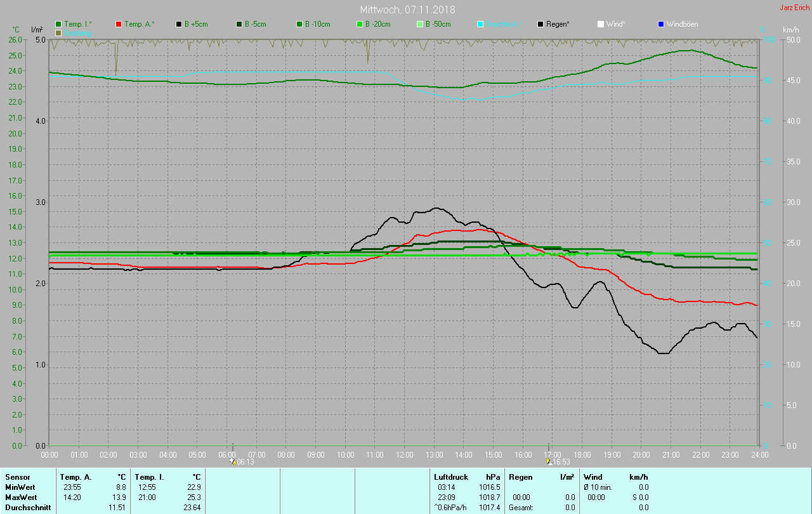Screen dimensions: 812x514
Task: Click the Temp. I. maximum value 25.3
Action: (x=195, y=497)
